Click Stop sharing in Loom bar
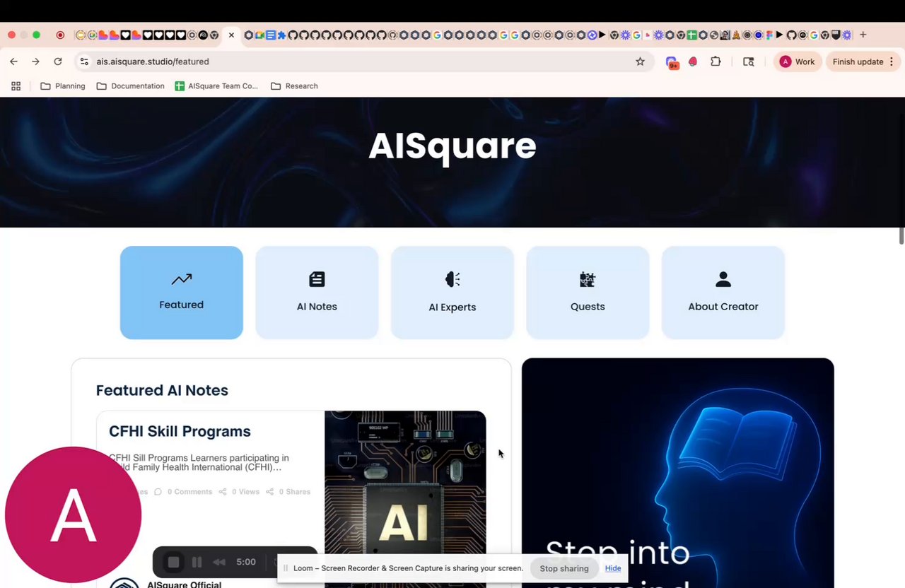This screenshot has height=588, width=905. (x=564, y=568)
